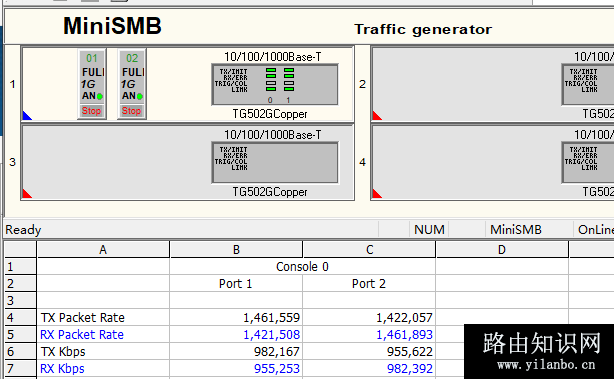
Task: Select row header 5
Action: pos(20,334)
